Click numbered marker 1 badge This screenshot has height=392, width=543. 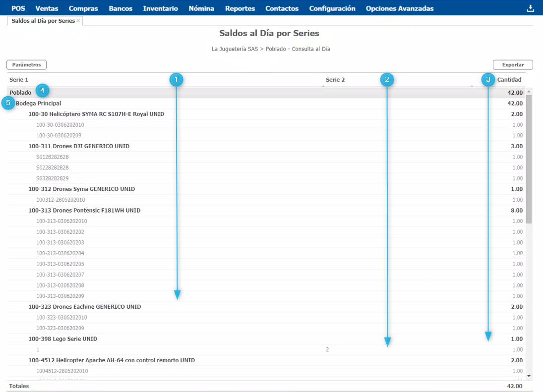176,79
